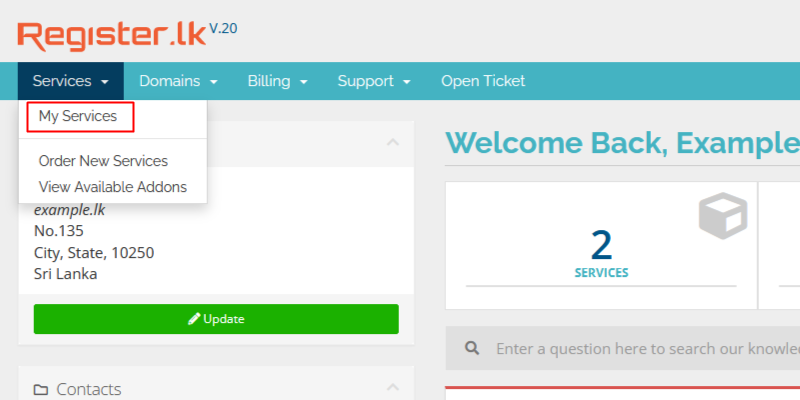Collapse the Services dropdown in navbar
Viewport: 800px width, 400px height.
70,81
